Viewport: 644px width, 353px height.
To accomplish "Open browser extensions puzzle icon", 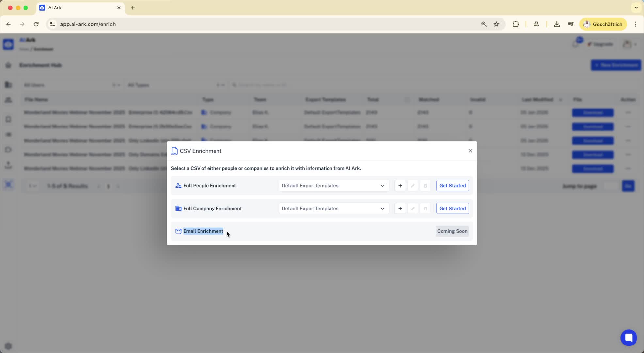I will click(516, 24).
